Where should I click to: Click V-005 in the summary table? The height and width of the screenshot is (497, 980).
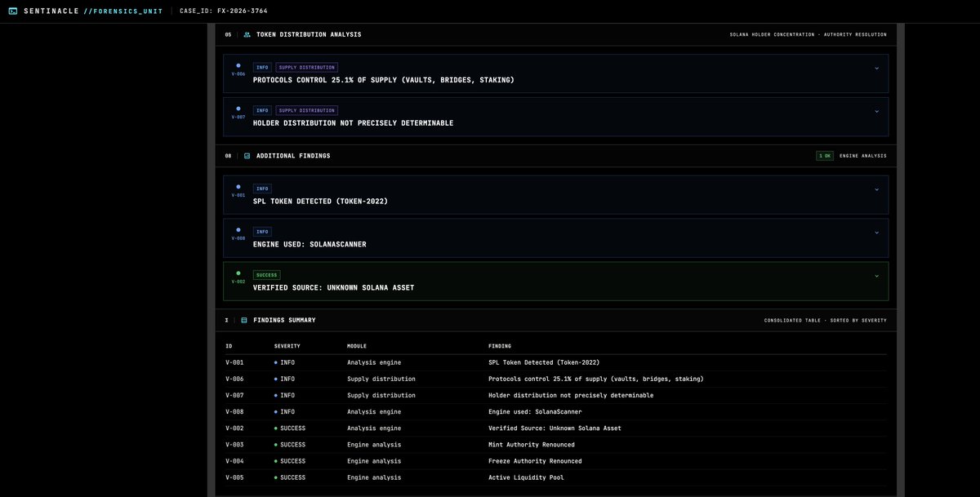click(x=234, y=477)
